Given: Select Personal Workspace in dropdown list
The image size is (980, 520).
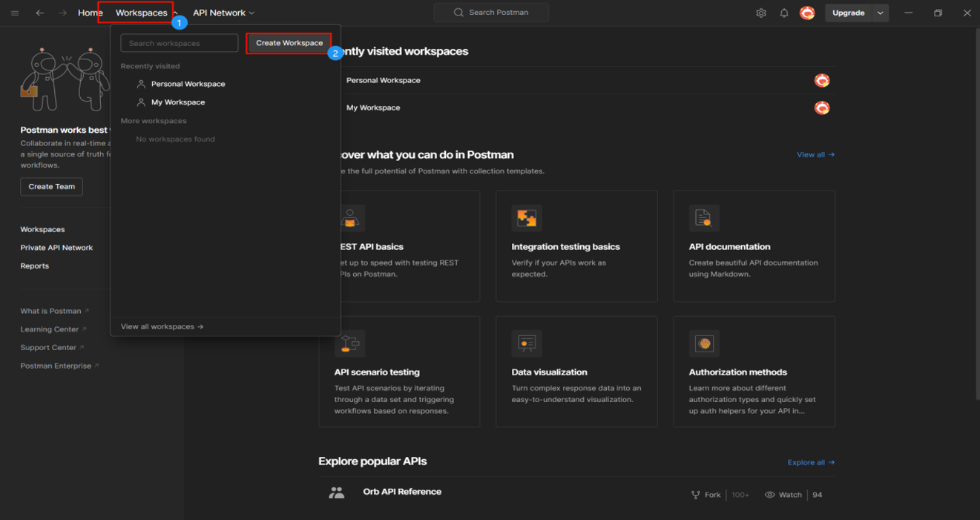Looking at the screenshot, I should [188, 84].
